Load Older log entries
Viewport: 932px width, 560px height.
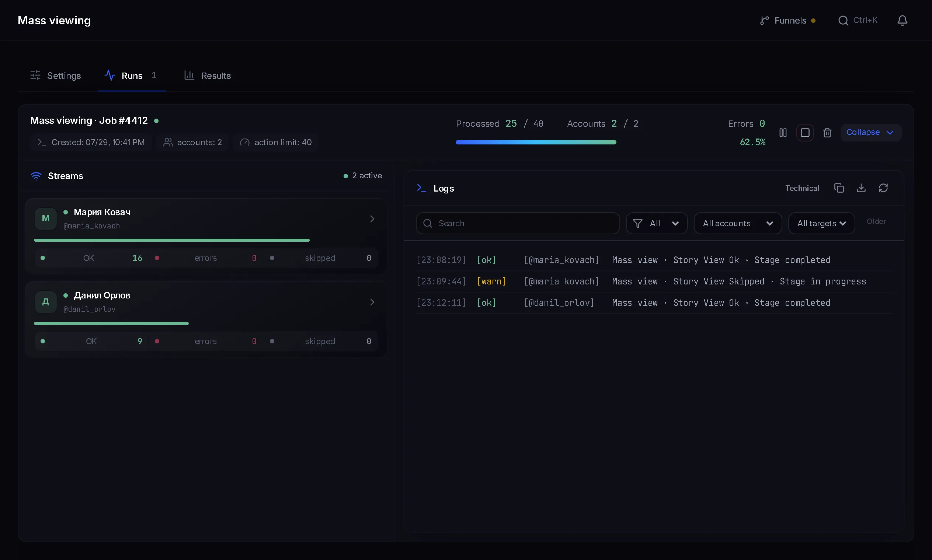click(x=876, y=221)
